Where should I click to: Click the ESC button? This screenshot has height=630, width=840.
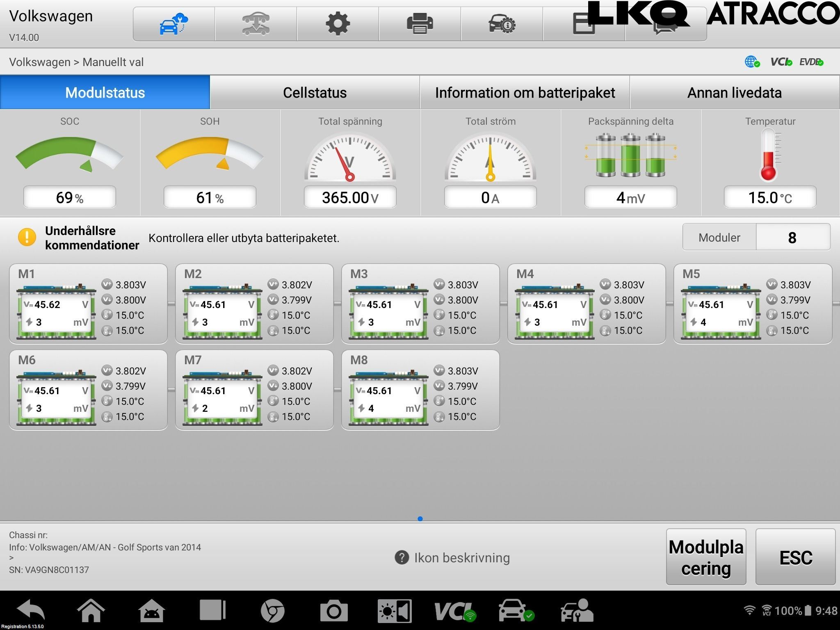795,557
